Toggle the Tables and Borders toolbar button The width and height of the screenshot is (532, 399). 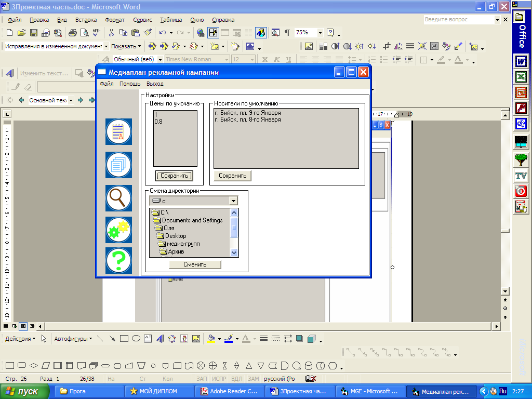[213, 33]
